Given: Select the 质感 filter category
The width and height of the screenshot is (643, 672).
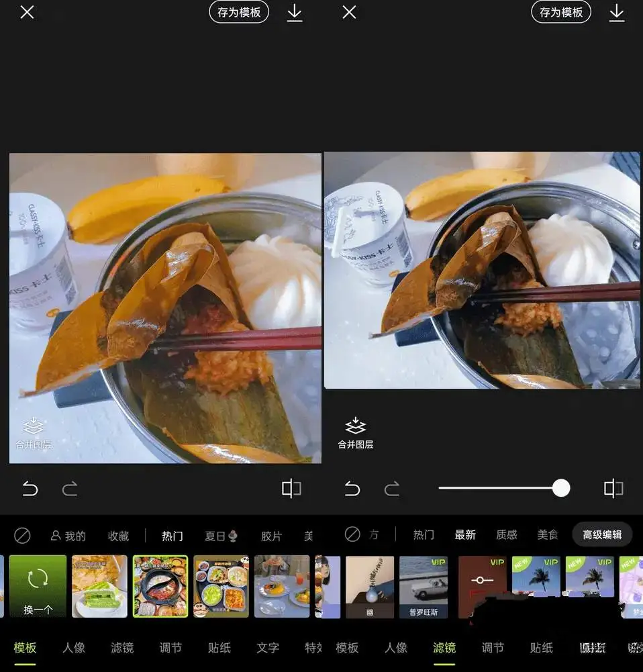Looking at the screenshot, I should 506,534.
